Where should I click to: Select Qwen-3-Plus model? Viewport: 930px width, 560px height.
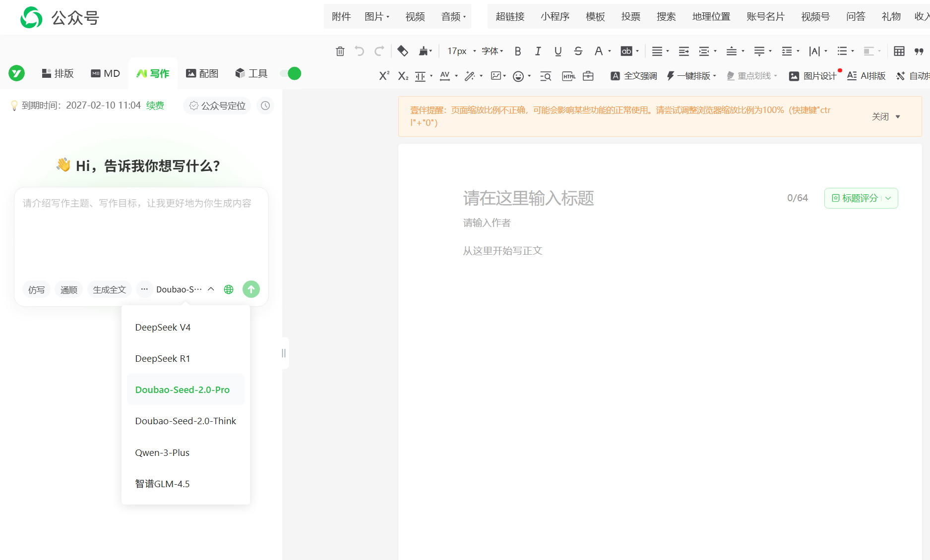(x=186, y=452)
